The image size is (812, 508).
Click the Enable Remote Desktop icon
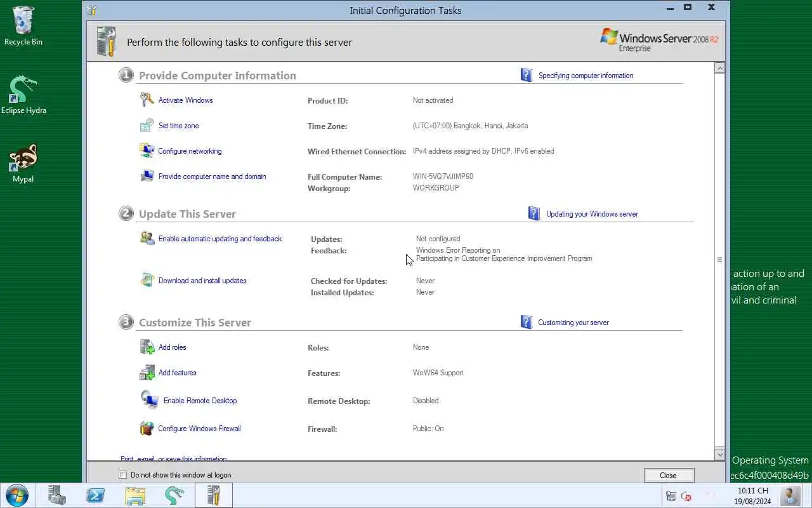pos(150,400)
